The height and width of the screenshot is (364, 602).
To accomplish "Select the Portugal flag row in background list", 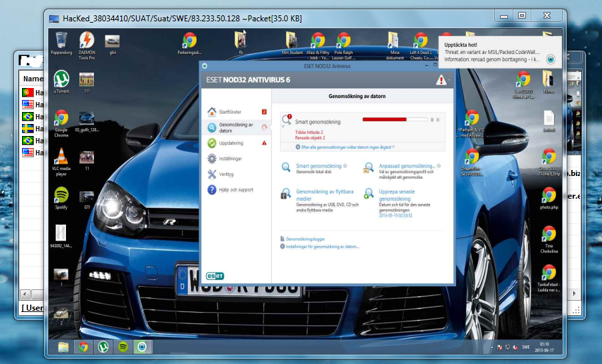I will click(x=33, y=93).
